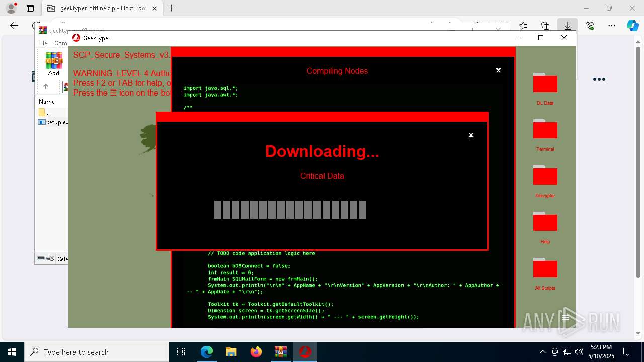The image size is (644, 362).
Task: Click 'boolean bDBConnect = false;' code line
Action: click(x=249, y=266)
